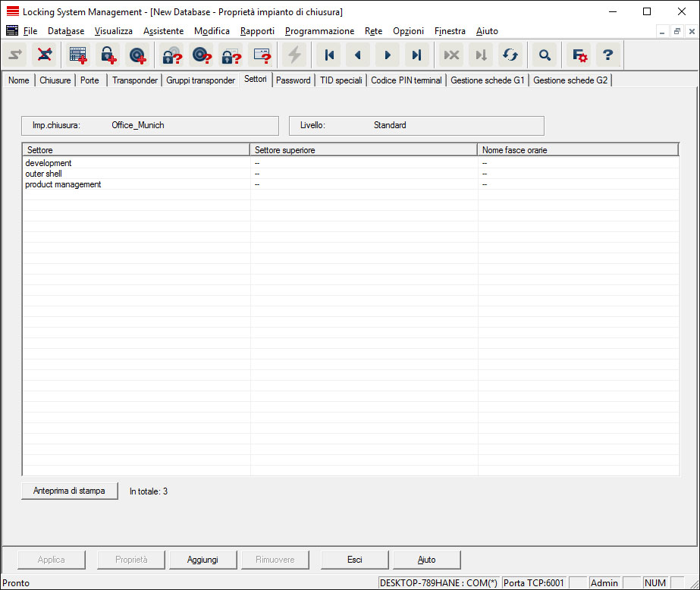
Task: Click the help question mark icon
Action: click(607, 55)
